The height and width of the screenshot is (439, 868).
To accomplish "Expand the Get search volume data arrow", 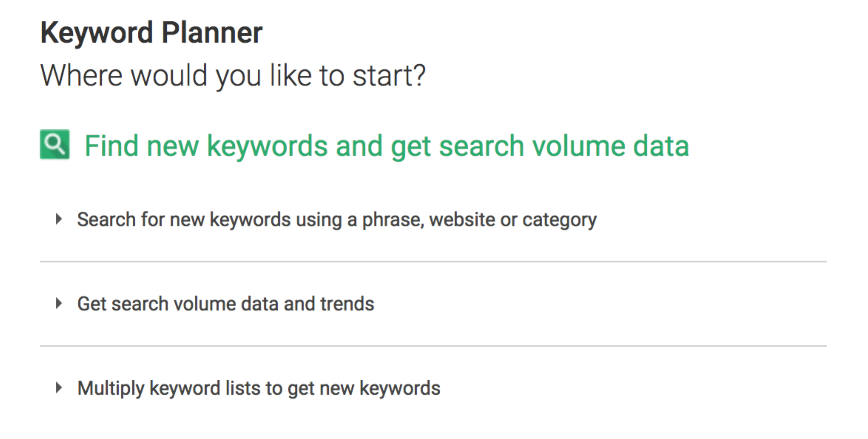I will click(x=58, y=303).
